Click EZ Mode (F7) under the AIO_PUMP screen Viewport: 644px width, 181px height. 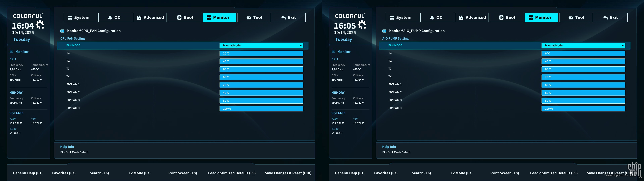(x=462, y=173)
